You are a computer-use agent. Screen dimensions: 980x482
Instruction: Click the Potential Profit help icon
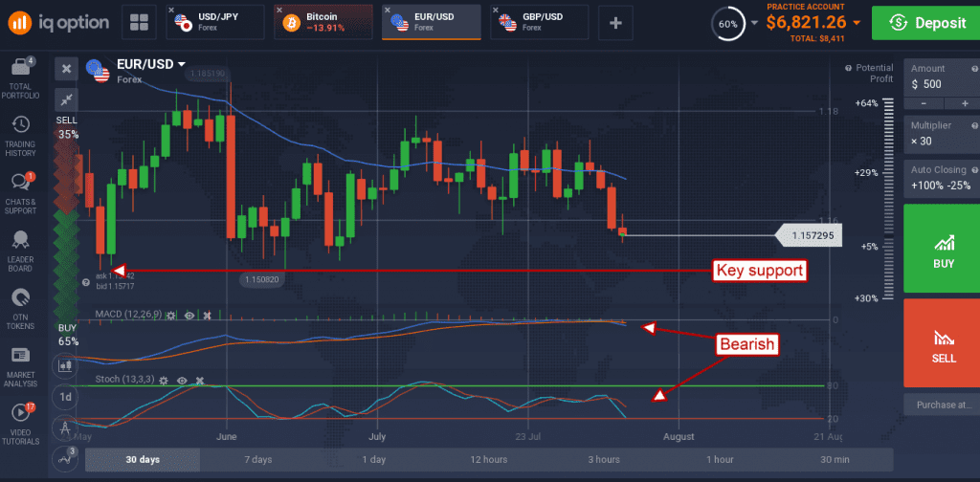[x=848, y=68]
